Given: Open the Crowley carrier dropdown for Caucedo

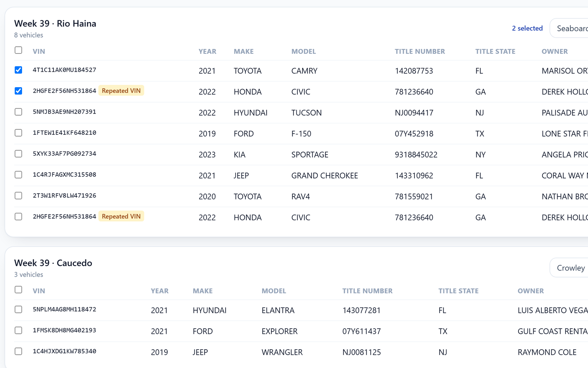Looking at the screenshot, I should point(569,268).
